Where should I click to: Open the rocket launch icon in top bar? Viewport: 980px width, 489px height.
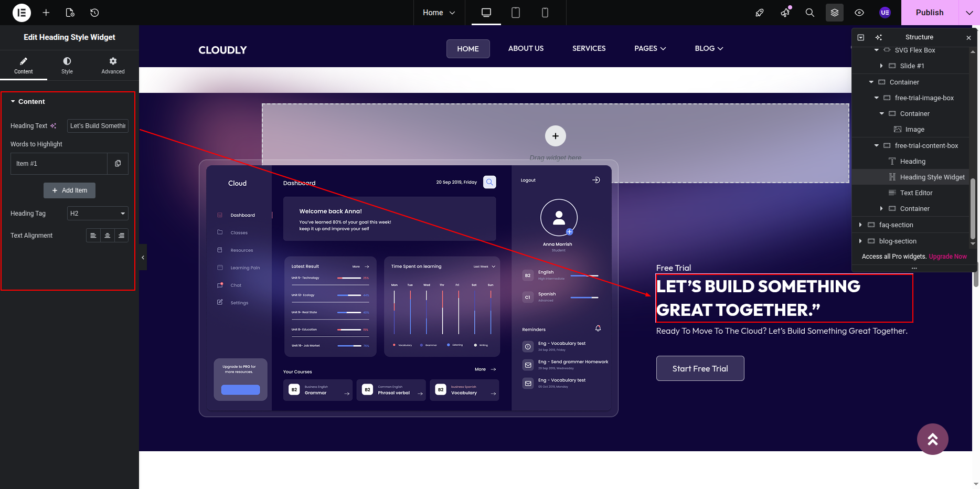click(759, 13)
